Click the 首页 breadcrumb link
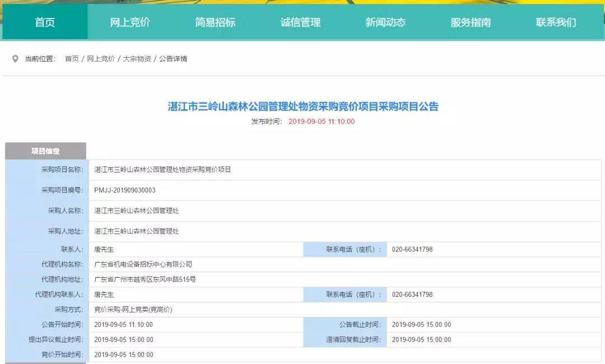Screen dimensions: 605x364 click(x=72, y=59)
